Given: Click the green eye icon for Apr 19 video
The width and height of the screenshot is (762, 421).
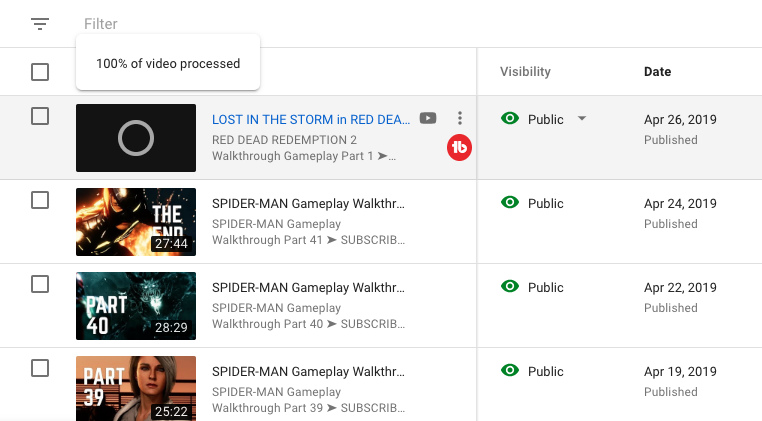Looking at the screenshot, I should [510, 370].
